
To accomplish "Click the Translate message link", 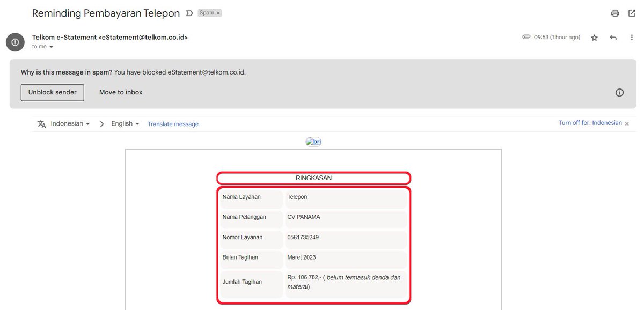I will pyautogui.click(x=173, y=124).
